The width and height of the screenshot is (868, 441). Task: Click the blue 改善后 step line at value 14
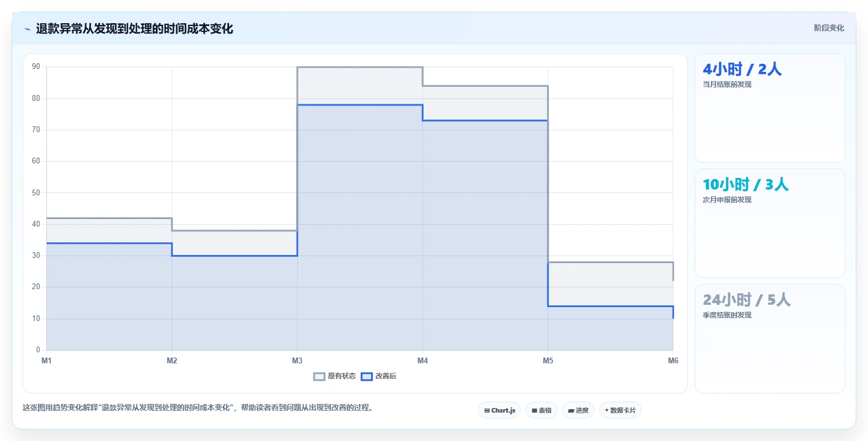coord(610,306)
